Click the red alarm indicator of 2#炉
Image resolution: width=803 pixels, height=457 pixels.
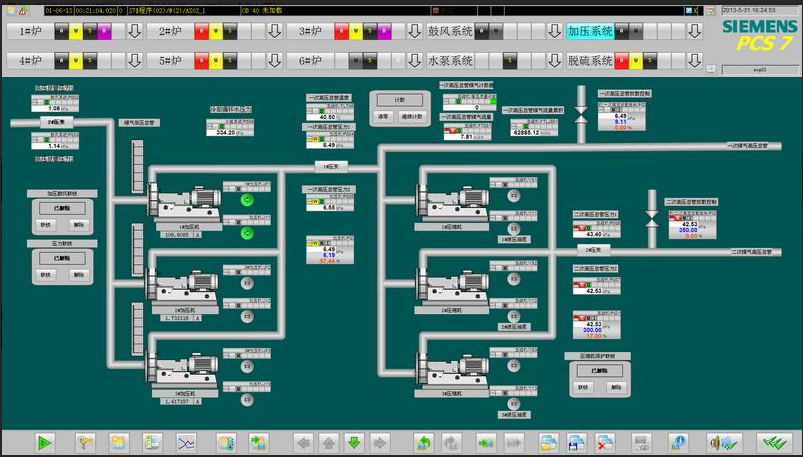(202, 31)
